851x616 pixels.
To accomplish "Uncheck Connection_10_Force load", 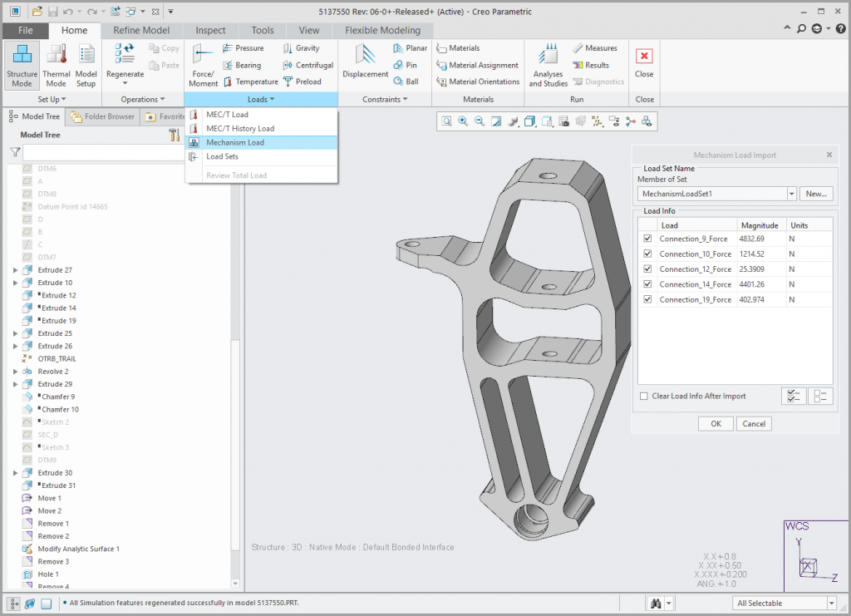I will point(647,254).
